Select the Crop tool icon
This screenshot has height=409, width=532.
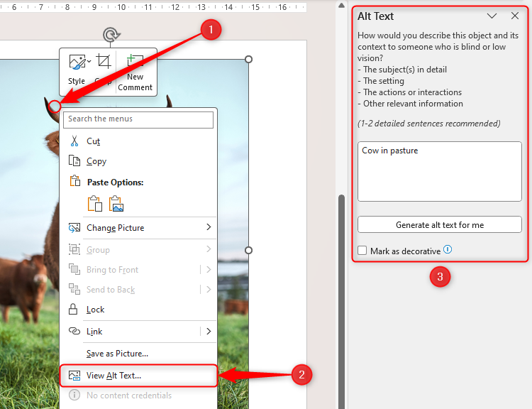coord(104,62)
